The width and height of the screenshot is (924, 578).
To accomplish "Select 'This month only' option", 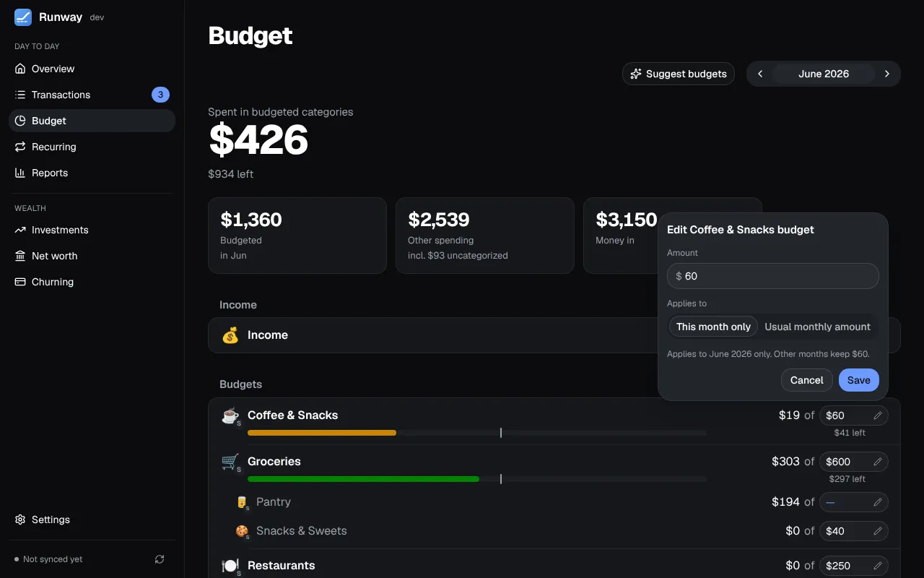I will click(x=713, y=327).
